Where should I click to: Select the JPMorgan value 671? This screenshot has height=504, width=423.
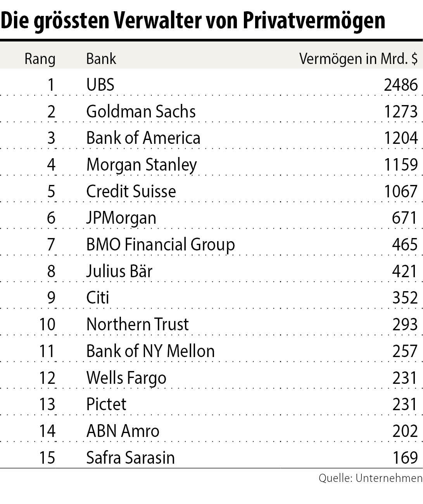coord(404,218)
